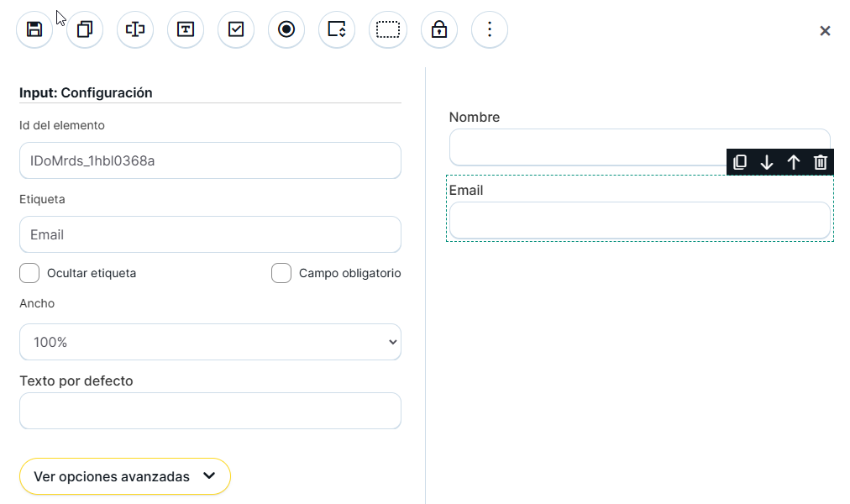850x504 pixels.
Task: Add a text input field element
Action: 135,29
